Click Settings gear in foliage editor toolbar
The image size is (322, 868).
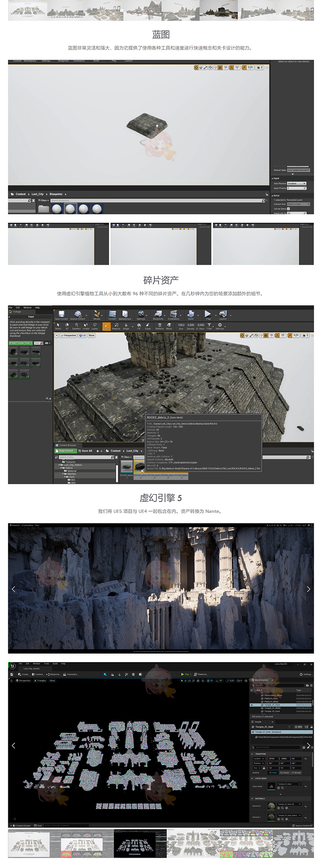[141, 315]
